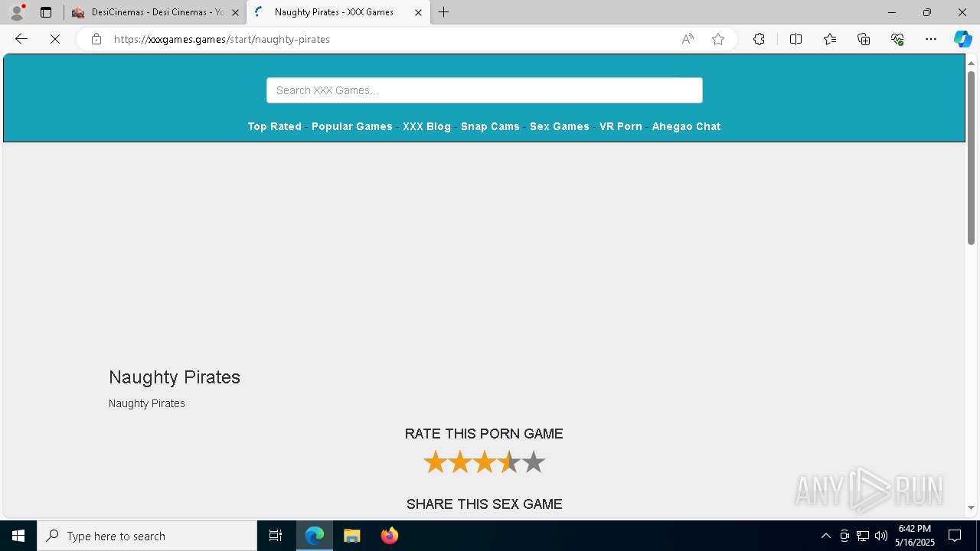Open File Explorer from the taskbar
This screenshot has height=551, width=980.
tap(352, 536)
